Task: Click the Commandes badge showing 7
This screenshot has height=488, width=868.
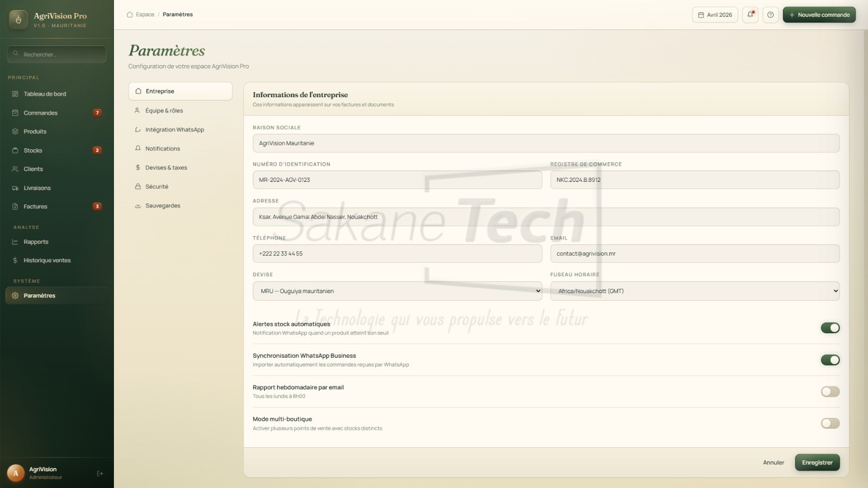Action: 97,113
